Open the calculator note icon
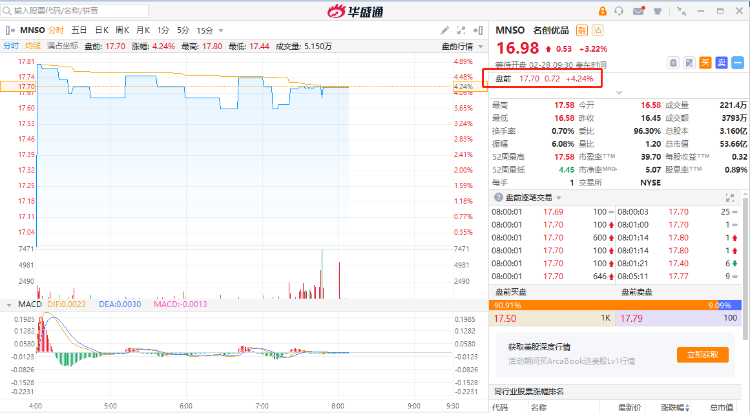750x413 pixels. point(689,63)
